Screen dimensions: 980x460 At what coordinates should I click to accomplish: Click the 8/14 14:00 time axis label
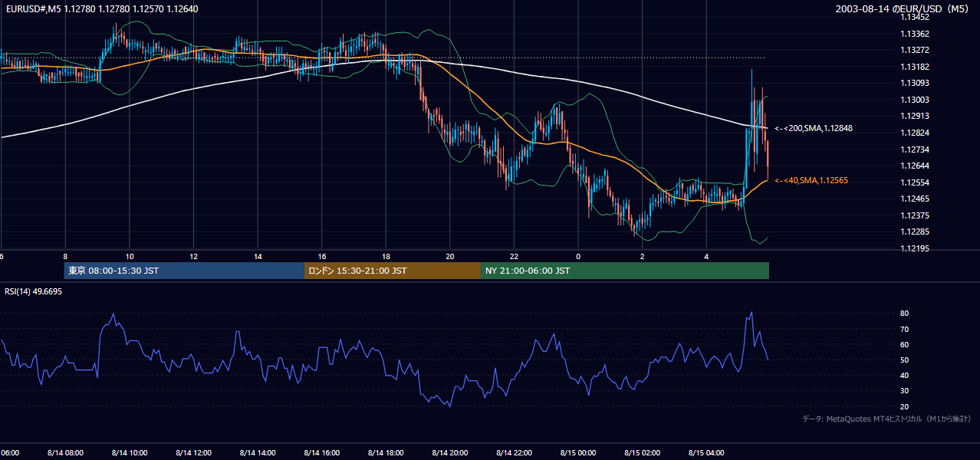(258, 452)
